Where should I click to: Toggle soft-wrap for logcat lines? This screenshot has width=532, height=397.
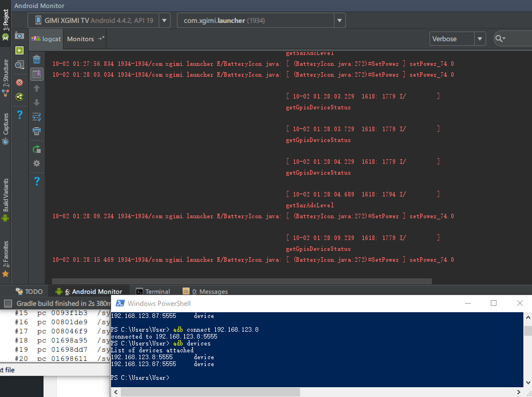[37, 117]
